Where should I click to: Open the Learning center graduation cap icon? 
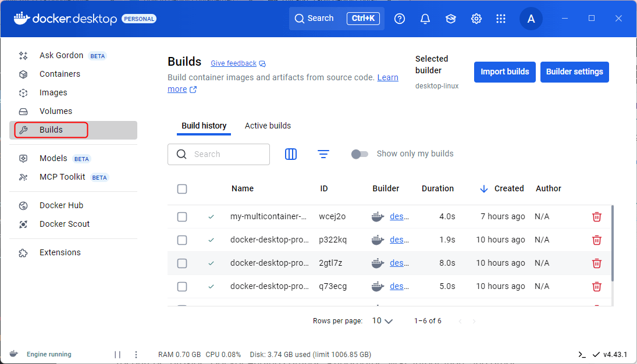(451, 19)
